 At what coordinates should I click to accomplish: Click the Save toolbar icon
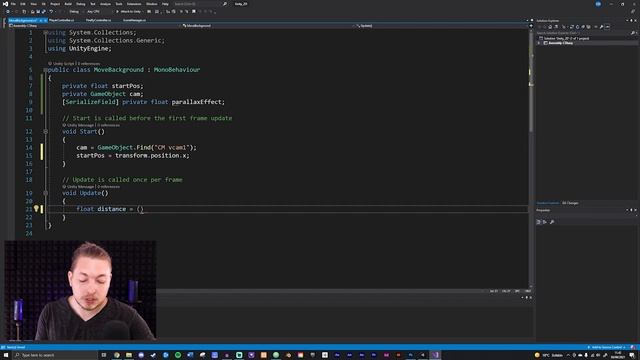tap(38, 11)
